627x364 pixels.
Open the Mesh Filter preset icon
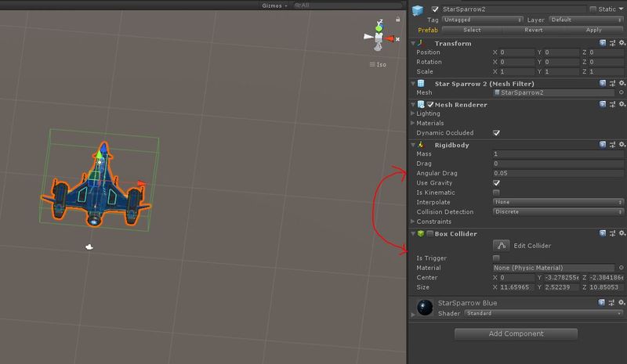coord(612,83)
